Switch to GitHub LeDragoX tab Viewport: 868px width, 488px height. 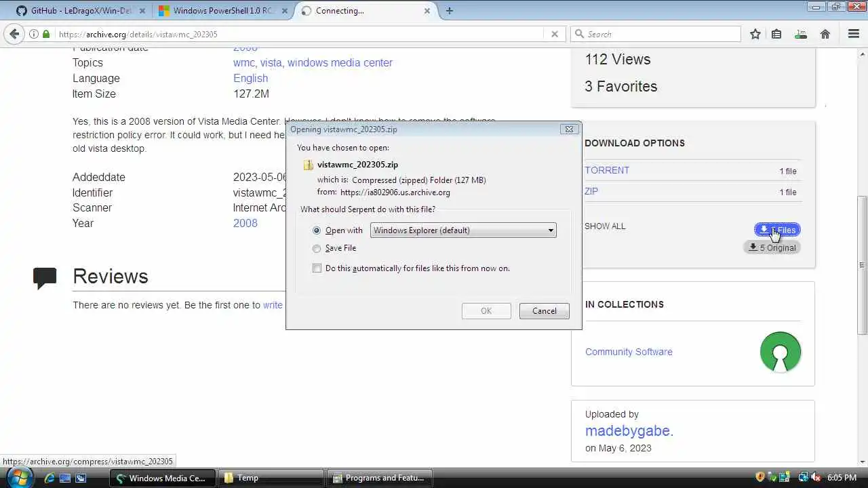pyautogui.click(x=81, y=10)
